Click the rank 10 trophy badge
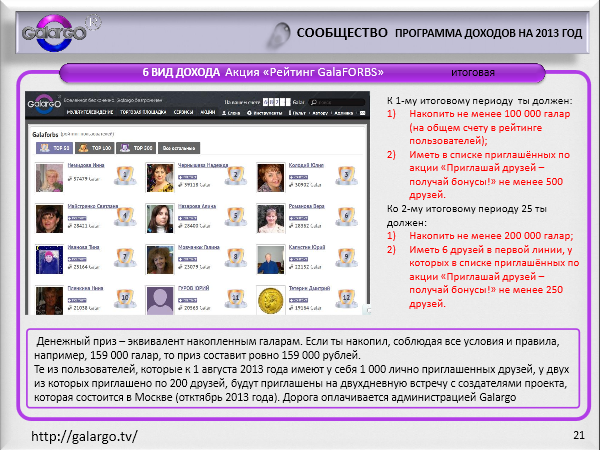Image resolution: width=600 pixels, height=450 pixels. pos(125,298)
